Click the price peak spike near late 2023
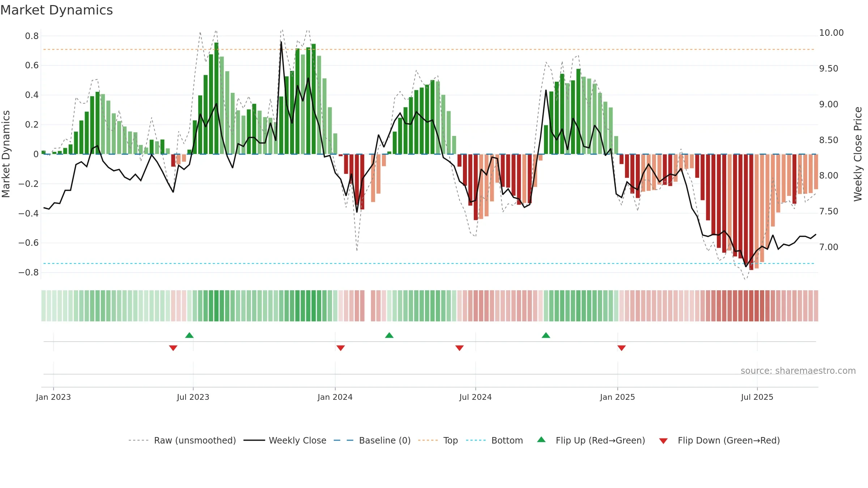This screenshot has width=868, height=488. (x=281, y=42)
